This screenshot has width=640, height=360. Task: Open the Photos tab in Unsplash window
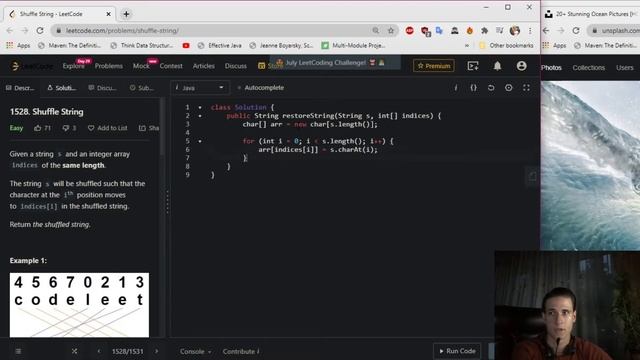tap(551, 68)
